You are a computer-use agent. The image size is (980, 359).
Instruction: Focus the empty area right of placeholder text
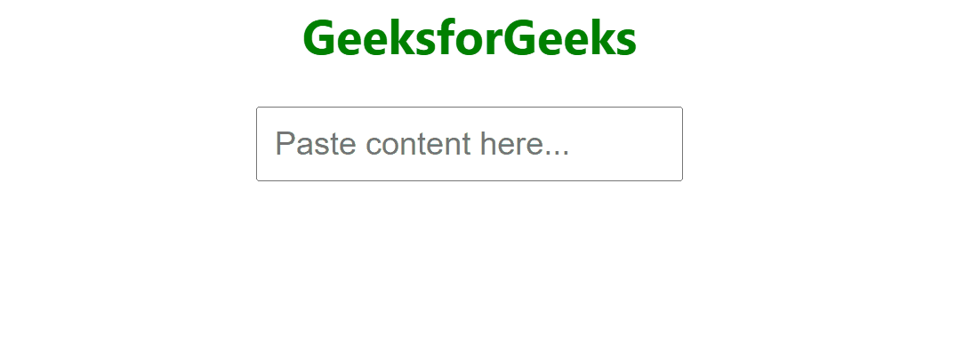(625, 144)
